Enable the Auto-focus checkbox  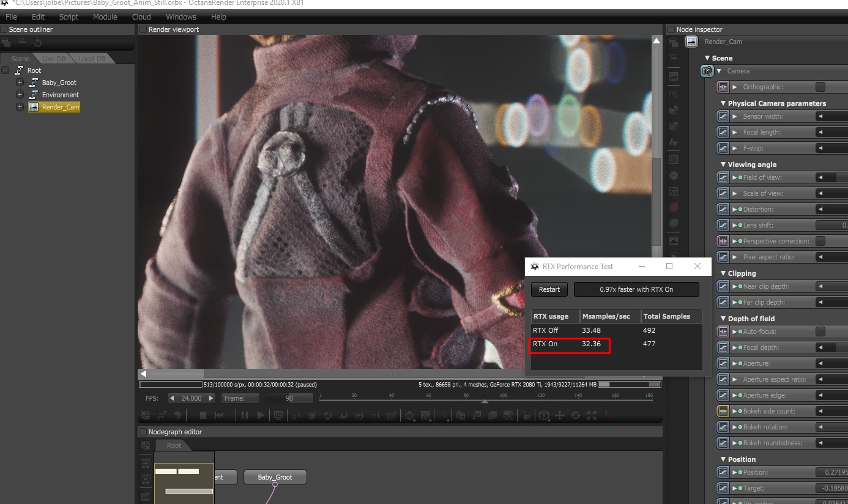point(820,332)
